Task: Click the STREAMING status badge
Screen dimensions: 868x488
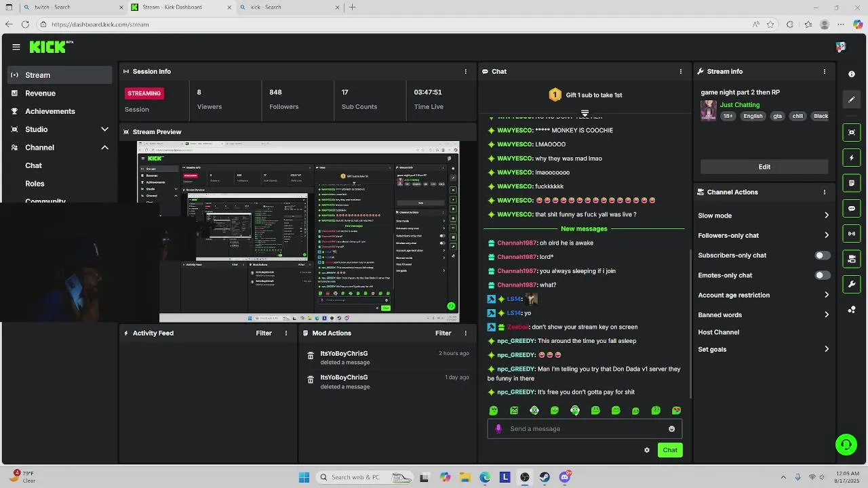Action: coord(144,94)
